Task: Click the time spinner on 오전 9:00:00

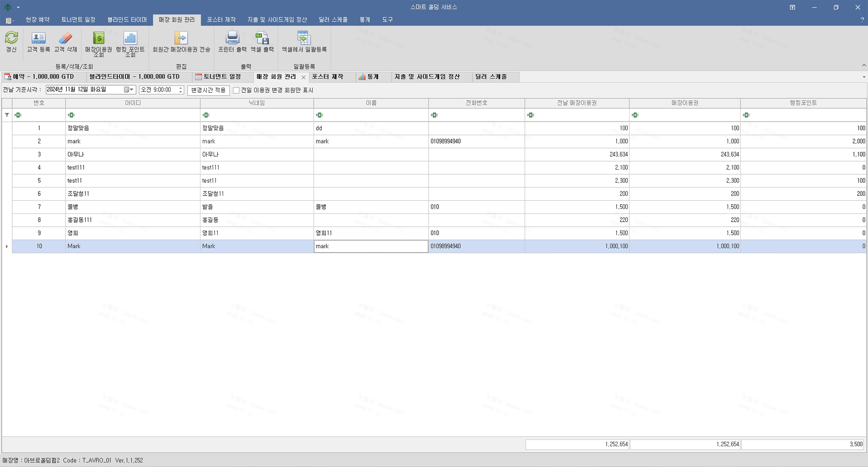Action: [x=181, y=90]
